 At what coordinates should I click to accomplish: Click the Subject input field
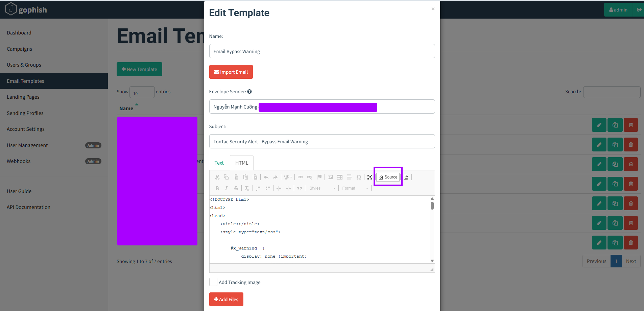[322, 142]
